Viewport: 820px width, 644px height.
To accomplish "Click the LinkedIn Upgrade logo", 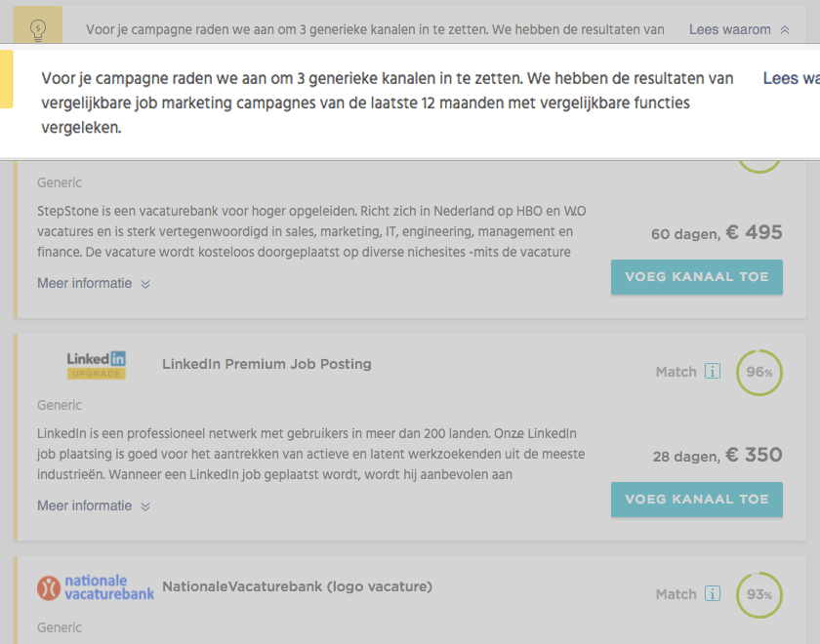I will [97, 365].
